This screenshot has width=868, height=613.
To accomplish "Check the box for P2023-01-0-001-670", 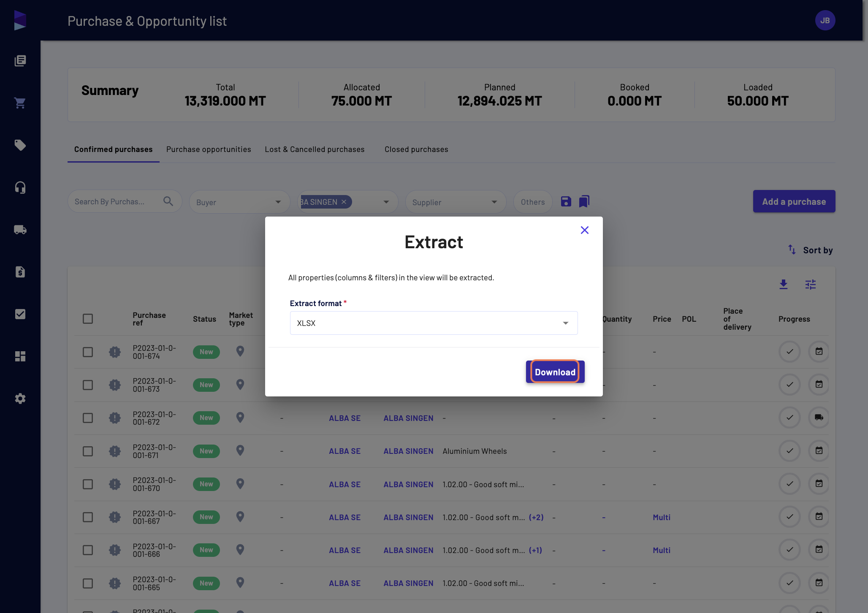I will point(88,484).
